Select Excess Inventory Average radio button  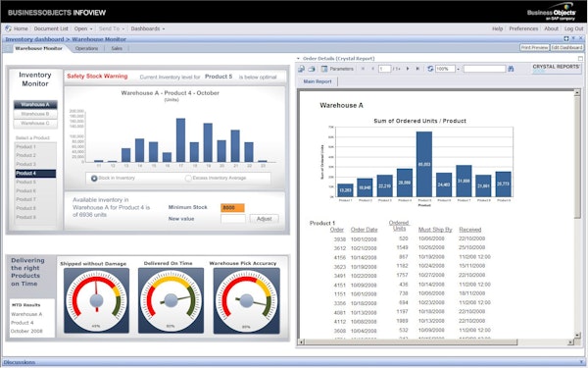coord(188,178)
